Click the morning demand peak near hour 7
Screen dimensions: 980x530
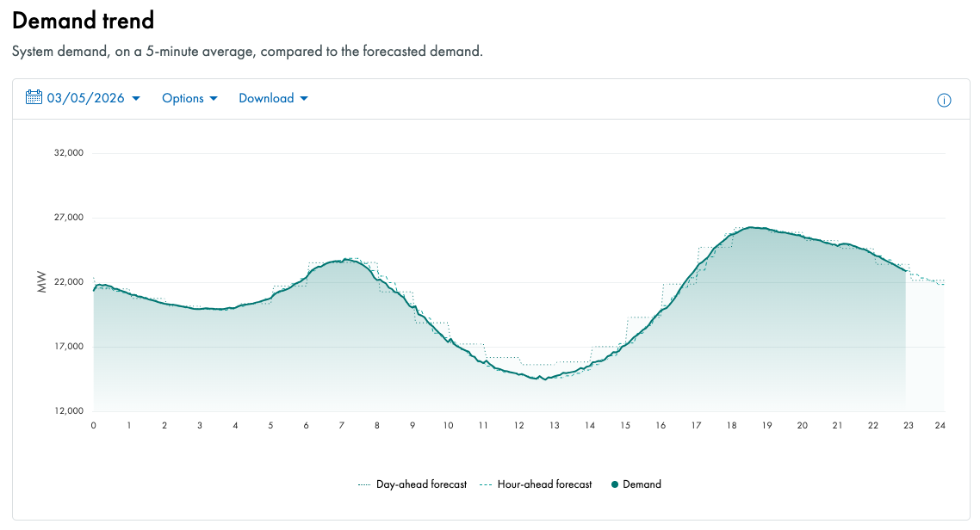pyautogui.click(x=344, y=259)
